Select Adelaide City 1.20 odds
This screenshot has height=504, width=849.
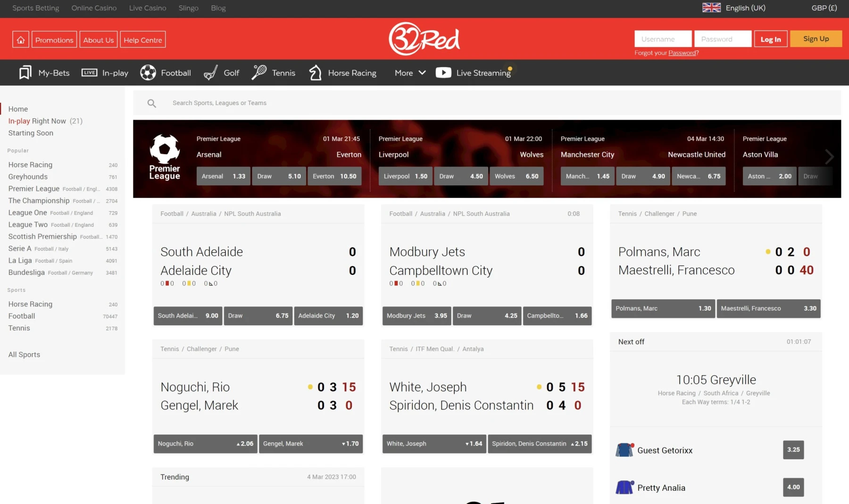click(x=328, y=316)
